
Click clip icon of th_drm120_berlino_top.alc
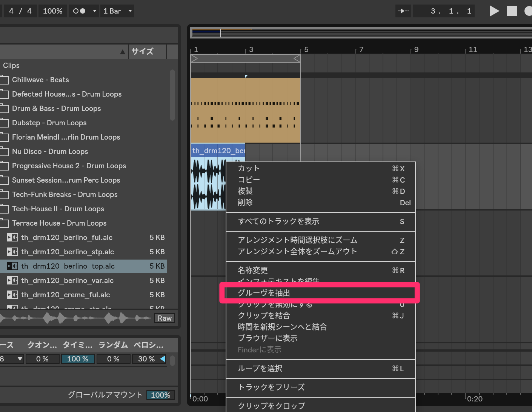point(12,266)
